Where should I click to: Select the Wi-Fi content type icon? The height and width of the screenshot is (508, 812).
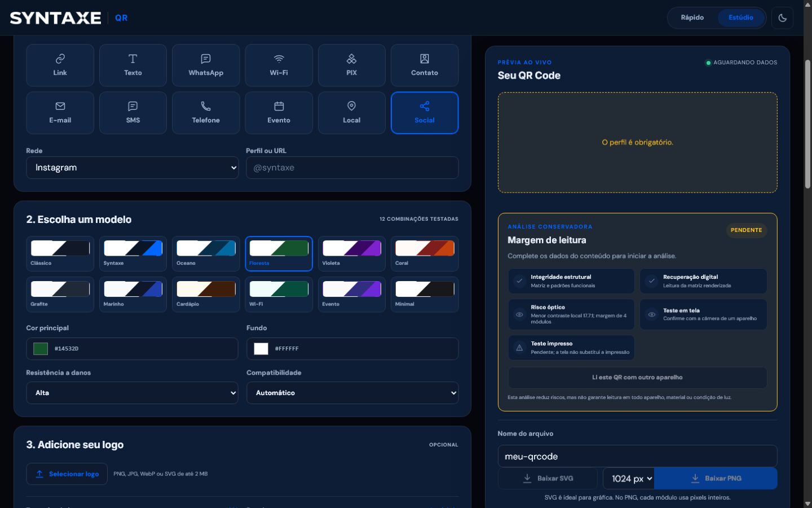click(279, 59)
